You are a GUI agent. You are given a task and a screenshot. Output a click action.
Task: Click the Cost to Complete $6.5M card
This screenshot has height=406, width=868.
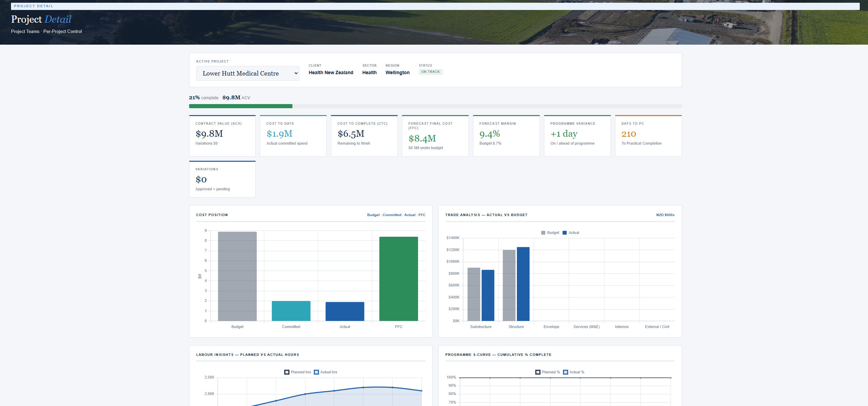pyautogui.click(x=364, y=136)
